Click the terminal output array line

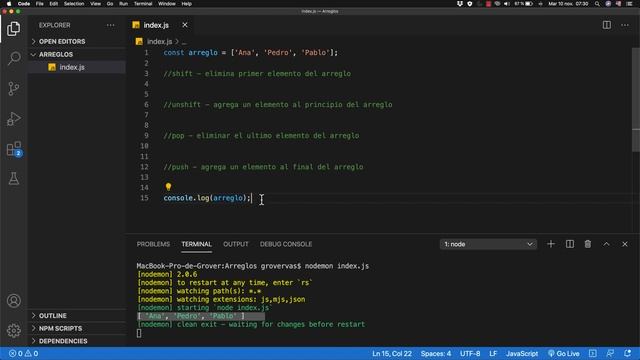coord(191,316)
